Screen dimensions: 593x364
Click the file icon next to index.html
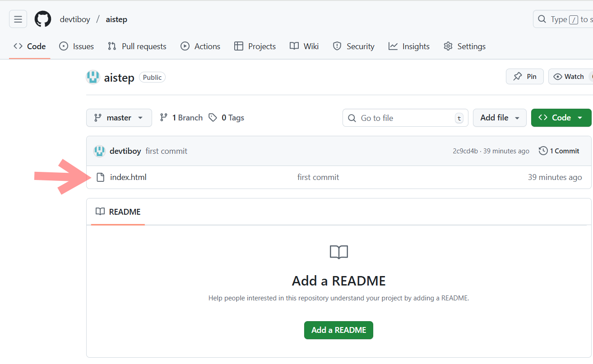[101, 177]
